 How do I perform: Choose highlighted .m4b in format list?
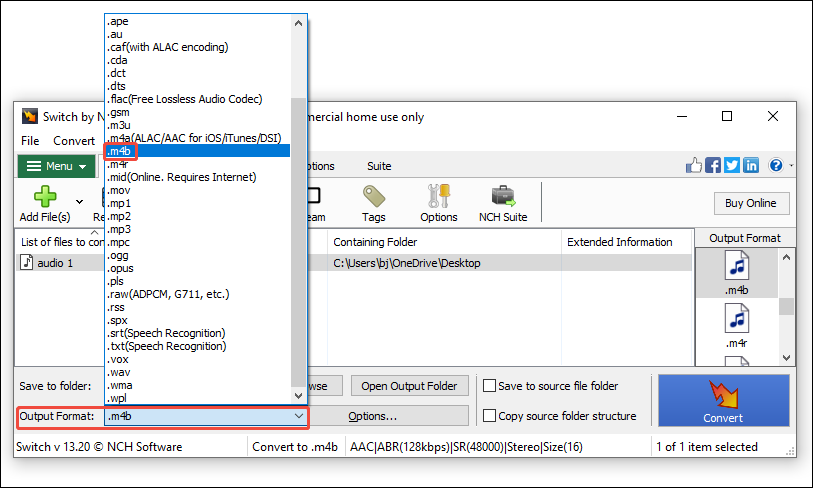point(198,151)
